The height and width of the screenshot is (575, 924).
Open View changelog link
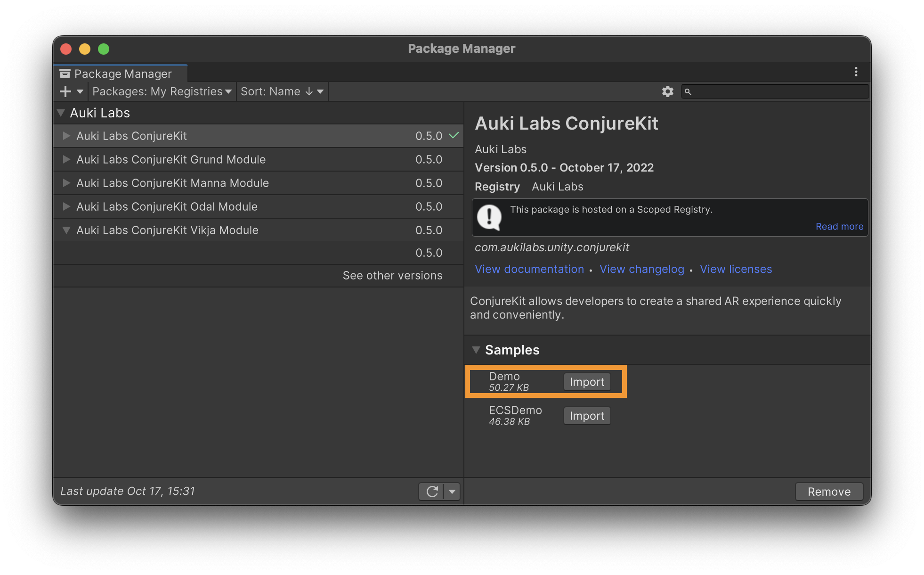pos(641,269)
